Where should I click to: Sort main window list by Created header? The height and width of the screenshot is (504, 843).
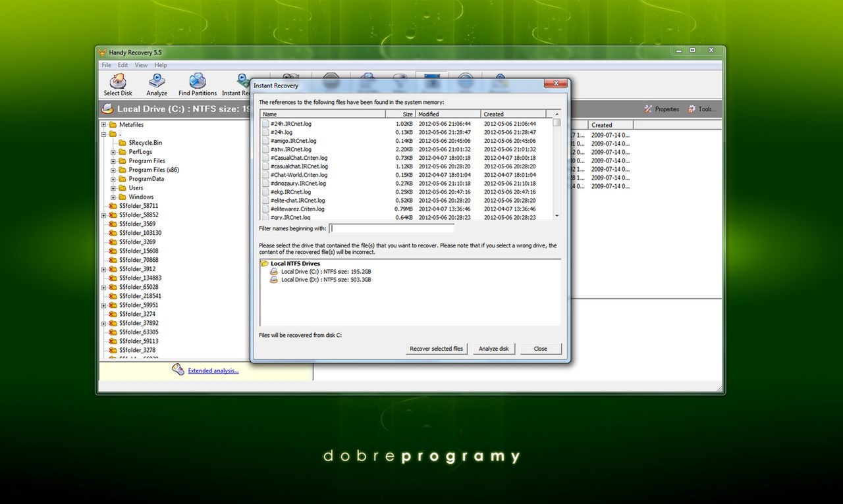click(x=611, y=125)
